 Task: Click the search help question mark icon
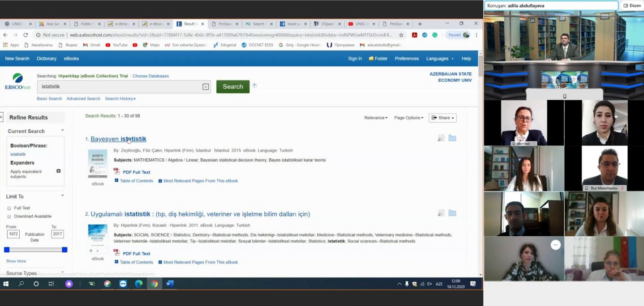pos(254,85)
